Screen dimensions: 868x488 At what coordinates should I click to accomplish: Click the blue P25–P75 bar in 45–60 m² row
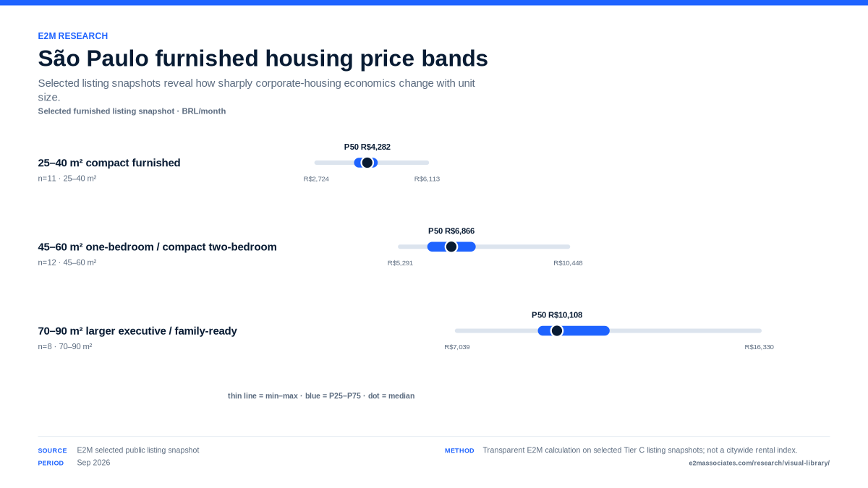(x=451, y=247)
